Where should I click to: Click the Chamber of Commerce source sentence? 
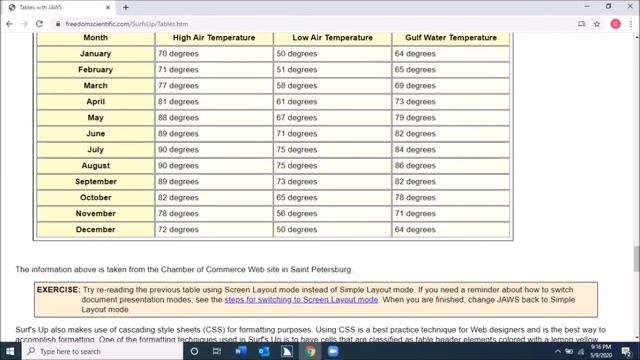coord(184,269)
